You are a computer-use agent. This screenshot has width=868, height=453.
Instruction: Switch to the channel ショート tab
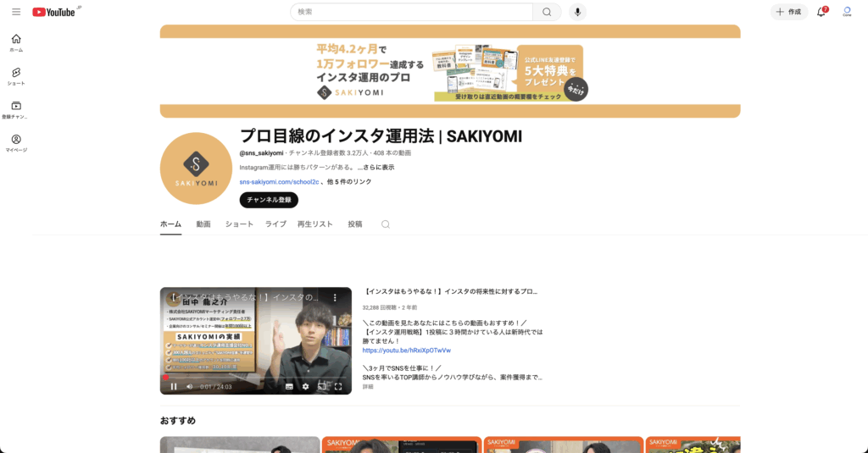click(239, 224)
